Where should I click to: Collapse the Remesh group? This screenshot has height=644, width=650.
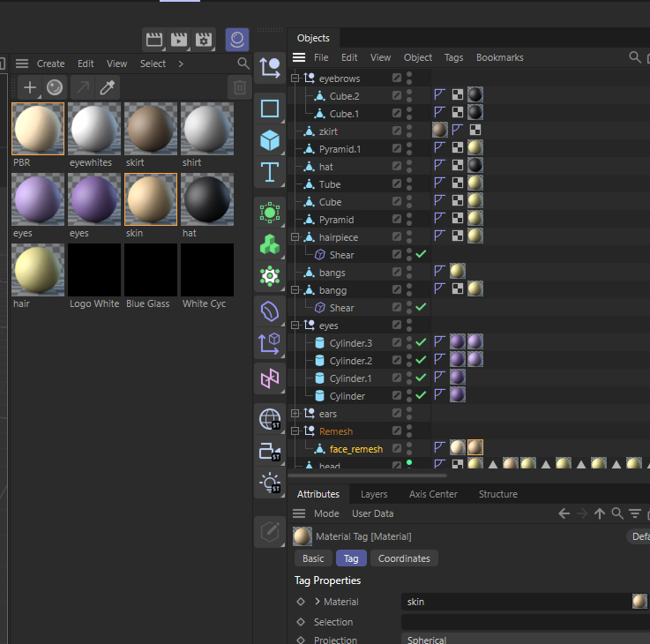(x=295, y=431)
